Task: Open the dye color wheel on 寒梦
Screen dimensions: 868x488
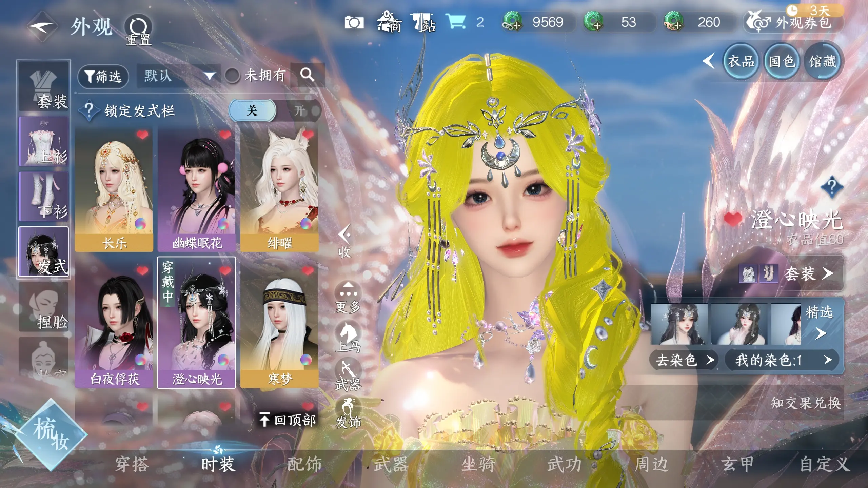Action: pyautogui.click(x=306, y=359)
